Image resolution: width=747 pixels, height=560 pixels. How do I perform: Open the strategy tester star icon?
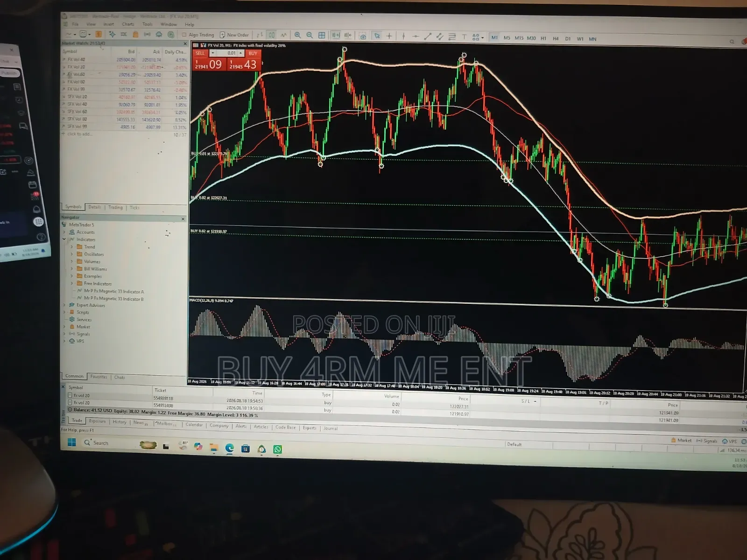tap(112, 35)
